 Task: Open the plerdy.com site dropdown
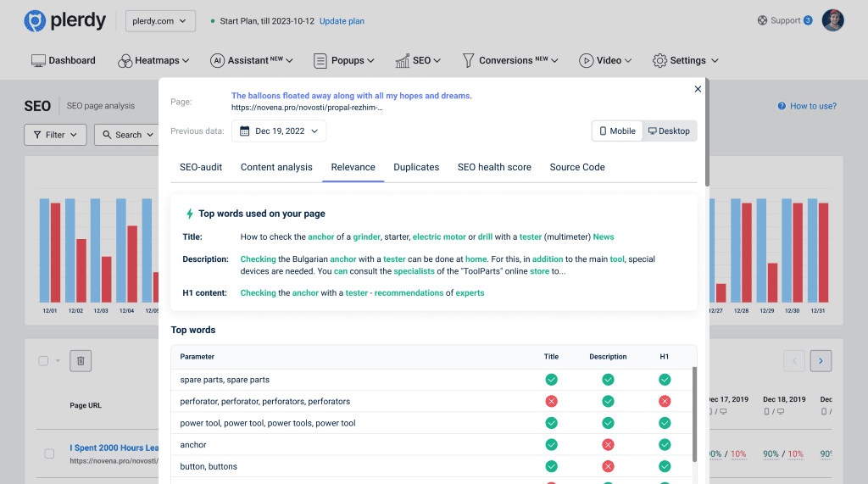pos(160,21)
